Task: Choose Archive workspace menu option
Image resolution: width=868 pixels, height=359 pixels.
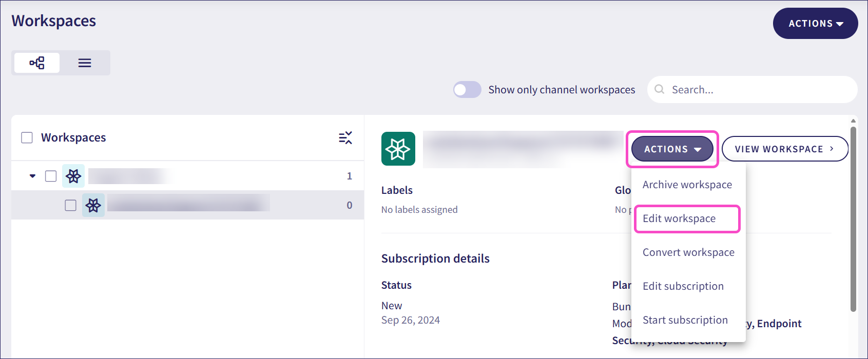Action: click(687, 185)
